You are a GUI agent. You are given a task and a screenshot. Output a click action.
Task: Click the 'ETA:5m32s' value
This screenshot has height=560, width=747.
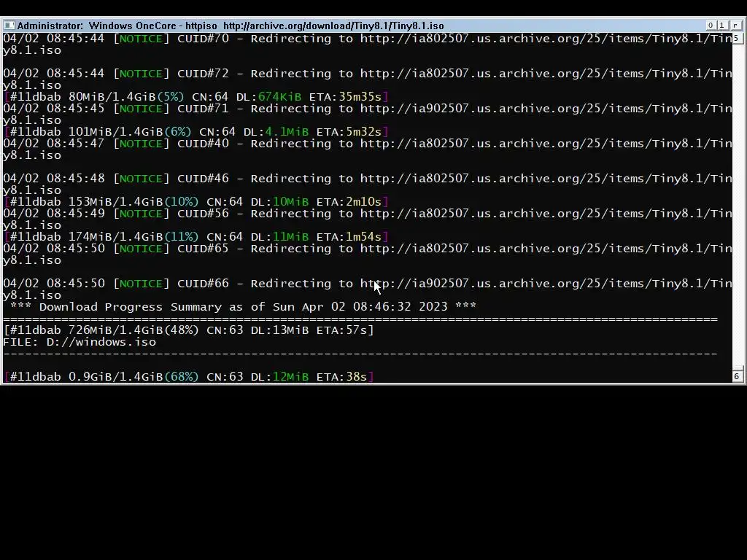pos(349,132)
